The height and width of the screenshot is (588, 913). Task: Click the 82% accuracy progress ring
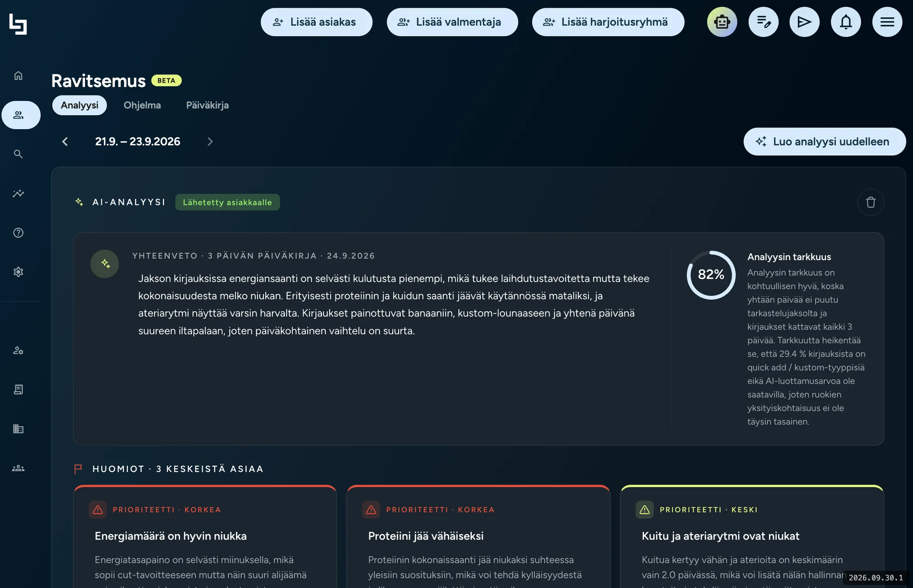(x=711, y=275)
